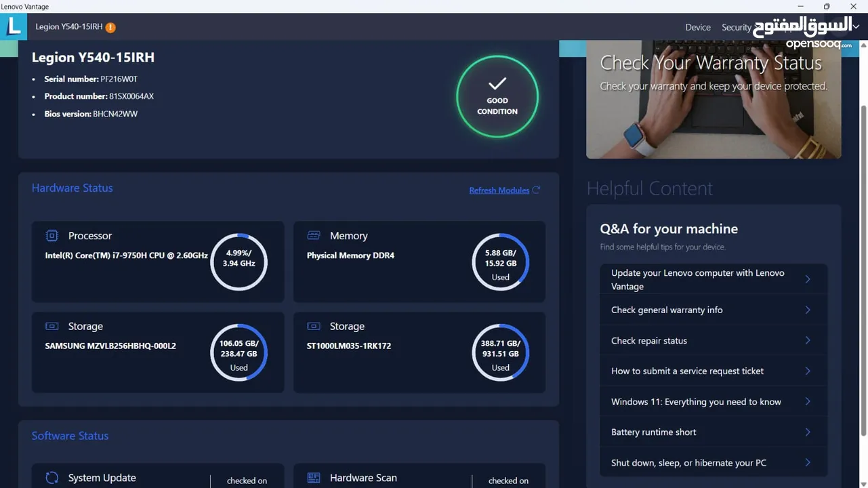Click the orange warning icon beside Legion Y540-15IRH
The width and height of the screenshot is (868, 488).
pyautogui.click(x=110, y=27)
